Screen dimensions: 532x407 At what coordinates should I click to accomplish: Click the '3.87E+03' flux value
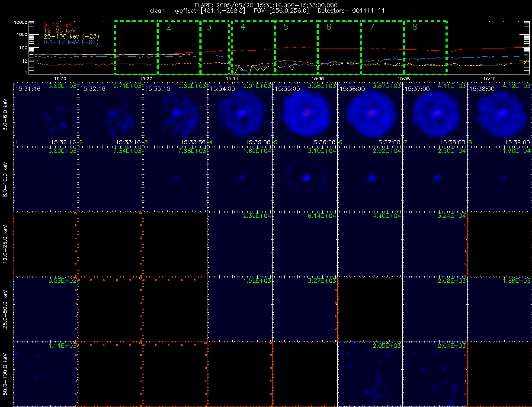click(387, 86)
